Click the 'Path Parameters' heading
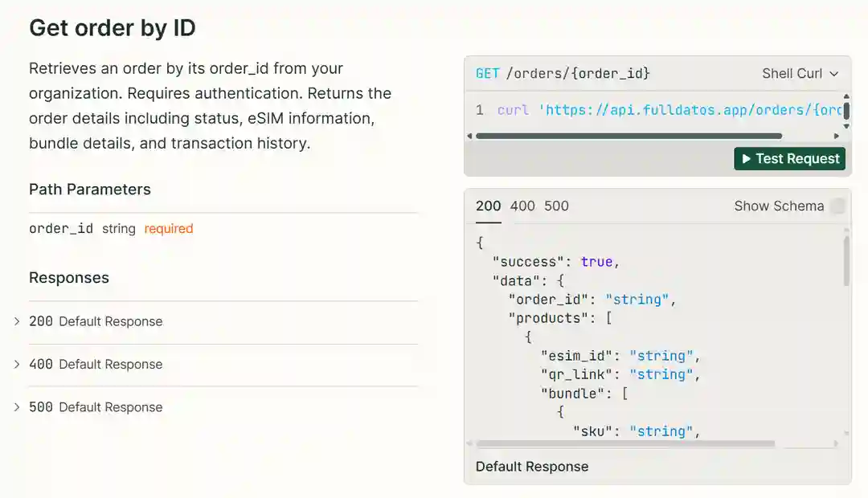Screen dimensions: 868x498 click(90, 190)
